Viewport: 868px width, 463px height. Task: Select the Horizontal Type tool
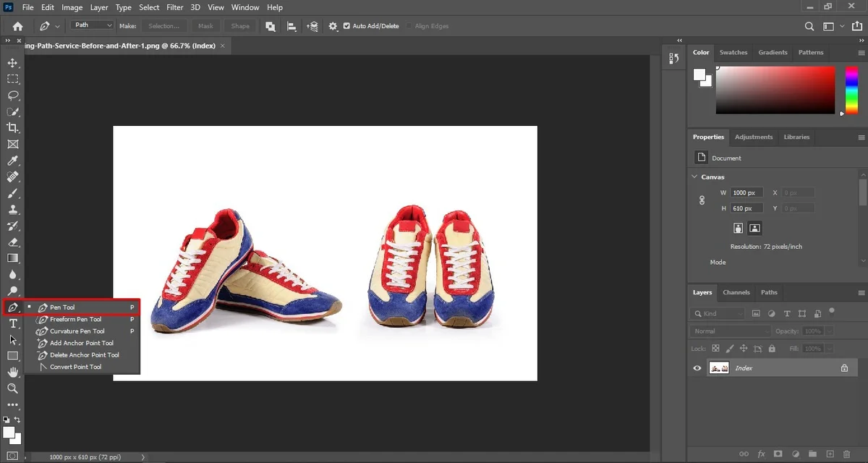[x=12, y=323]
